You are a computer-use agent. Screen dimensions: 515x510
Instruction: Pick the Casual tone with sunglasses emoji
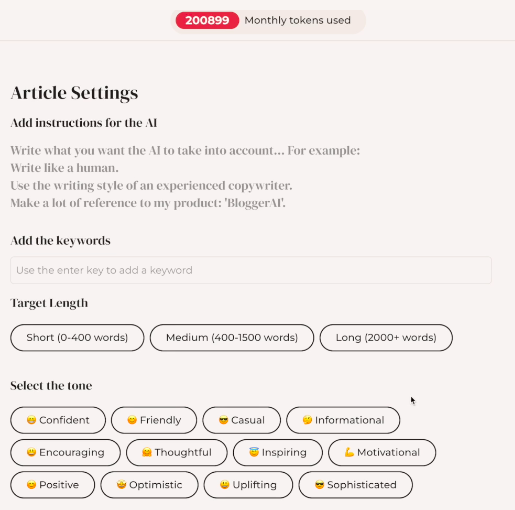pos(242,420)
